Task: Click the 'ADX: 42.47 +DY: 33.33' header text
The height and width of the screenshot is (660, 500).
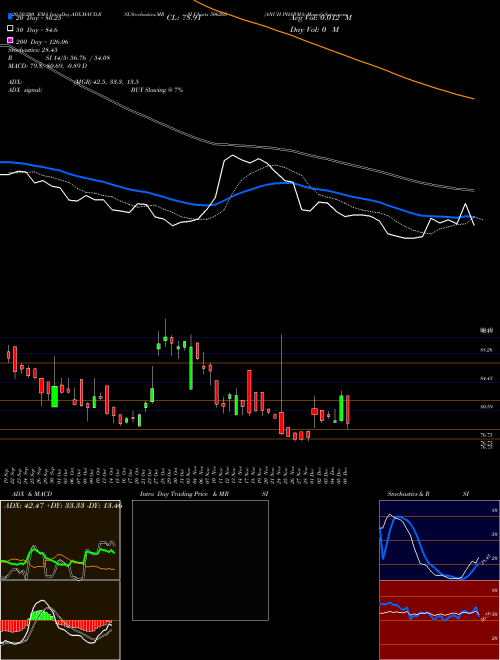Action: (x=46, y=505)
